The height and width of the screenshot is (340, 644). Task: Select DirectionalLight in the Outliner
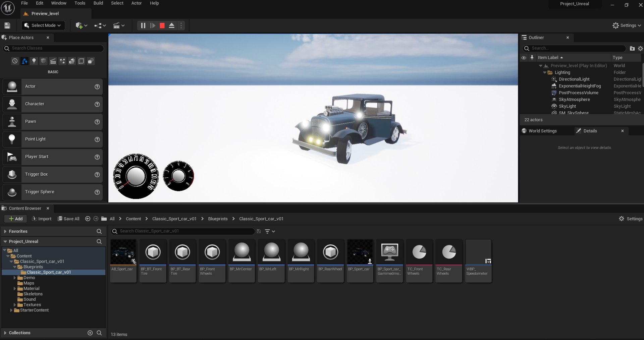tap(574, 79)
